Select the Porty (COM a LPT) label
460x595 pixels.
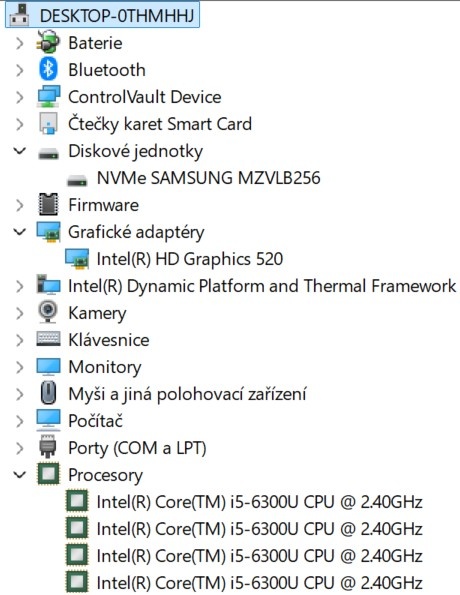click(x=137, y=448)
